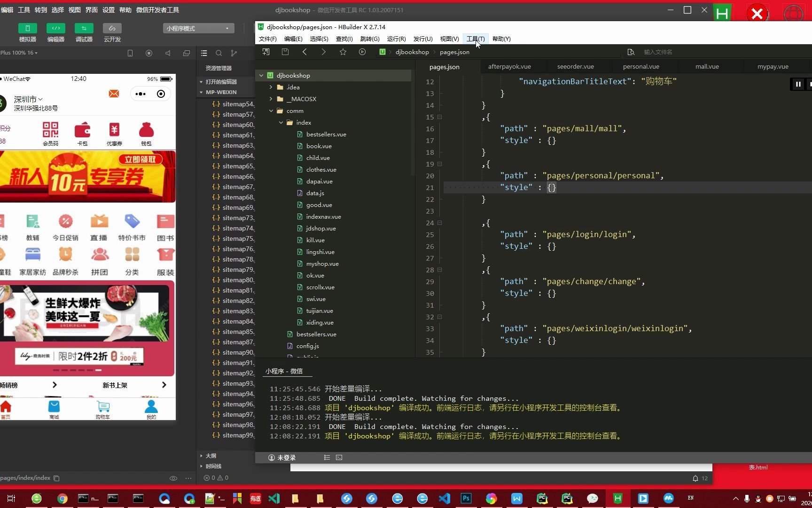Open HBuilder 文件(F) menu

coord(267,39)
